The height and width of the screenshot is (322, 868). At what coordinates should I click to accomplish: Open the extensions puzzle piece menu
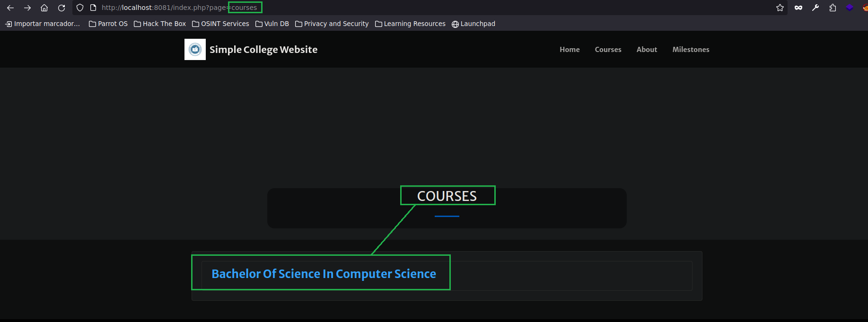[833, 8]
